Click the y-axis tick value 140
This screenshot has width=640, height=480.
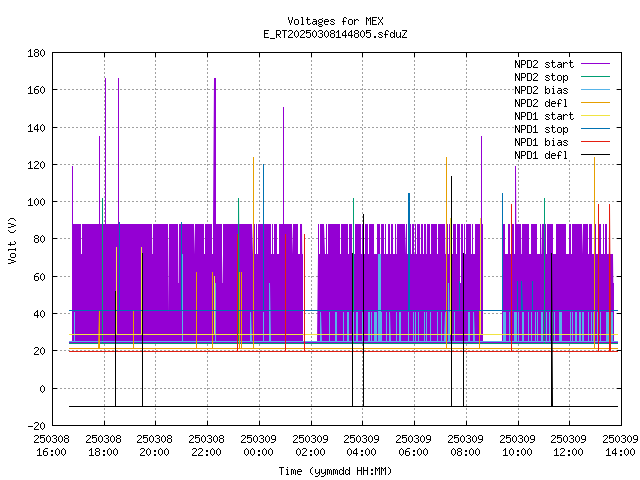click(x=36, y=128)
